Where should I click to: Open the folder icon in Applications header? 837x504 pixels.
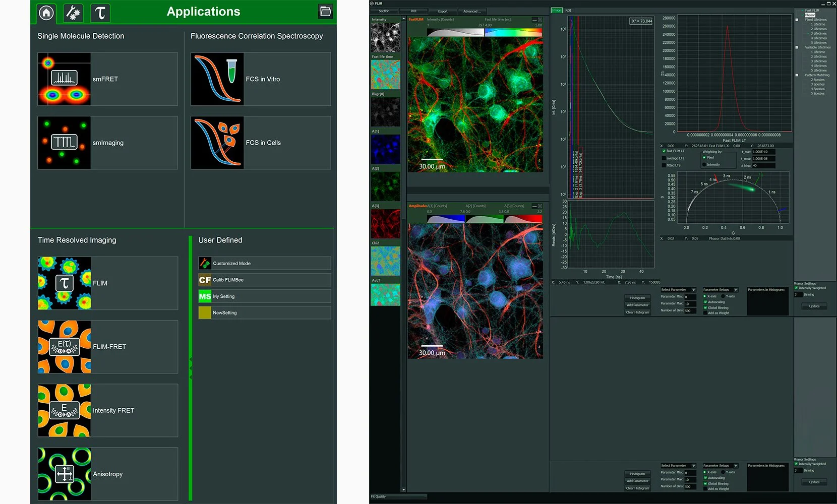[326, 11]
